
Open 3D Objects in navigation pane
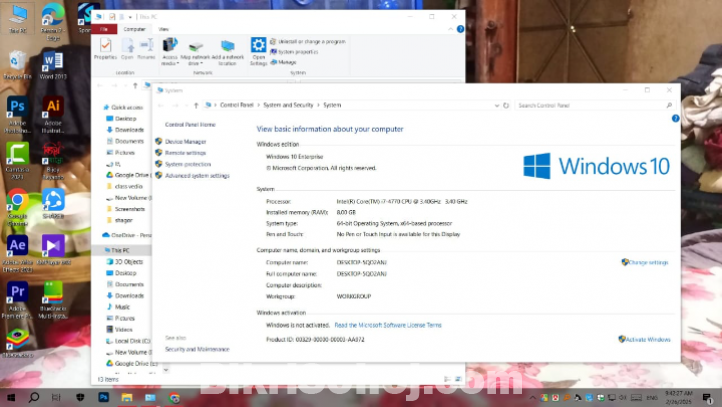[125, 262]
